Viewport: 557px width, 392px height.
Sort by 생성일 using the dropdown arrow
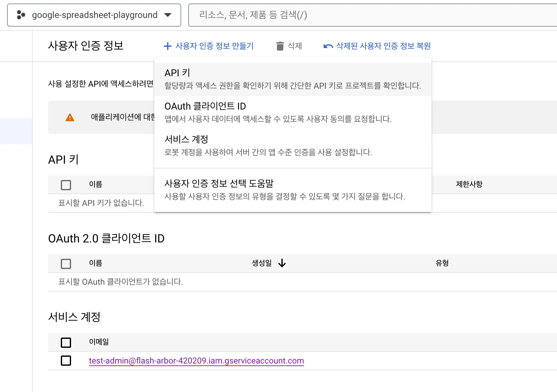click(282, 263)
